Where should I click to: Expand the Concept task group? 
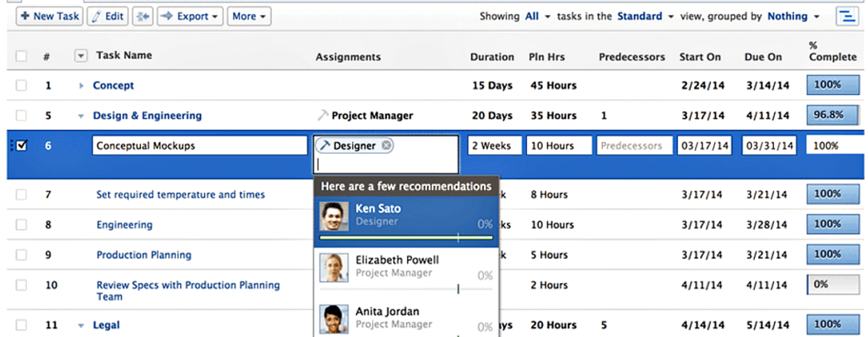pyautogui.click(x=81, y=85)
